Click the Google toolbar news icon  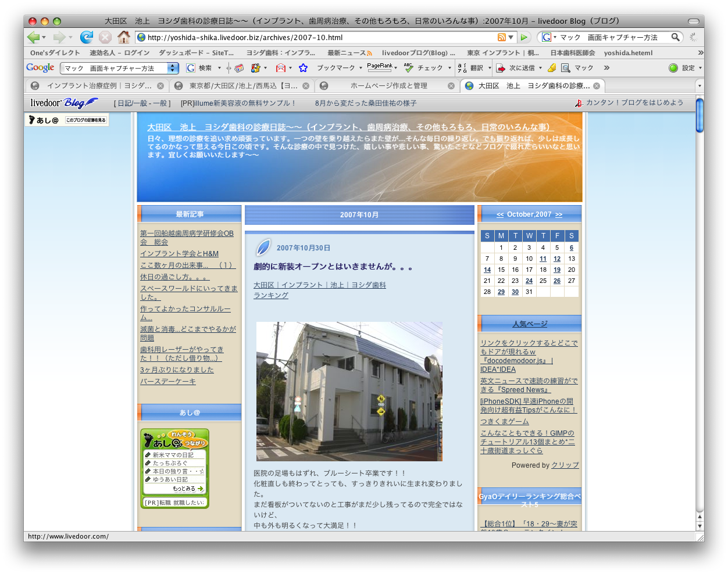(x=239, y=68)
